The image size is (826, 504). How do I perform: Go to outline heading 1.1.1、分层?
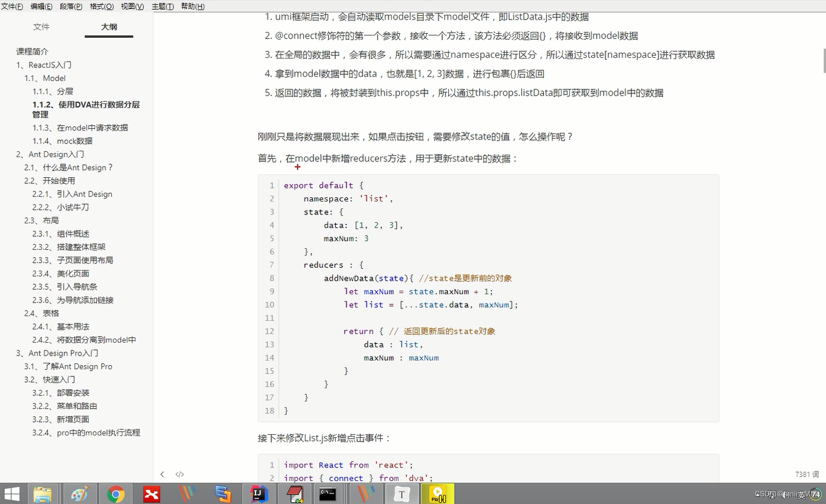pyautogui.click(x=53, y=92)
